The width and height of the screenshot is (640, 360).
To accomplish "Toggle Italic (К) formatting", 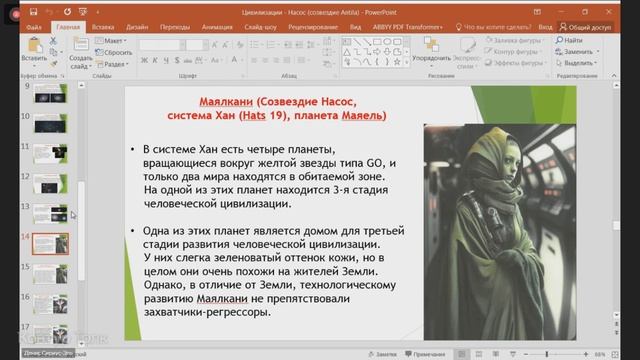I will (155, 60).
